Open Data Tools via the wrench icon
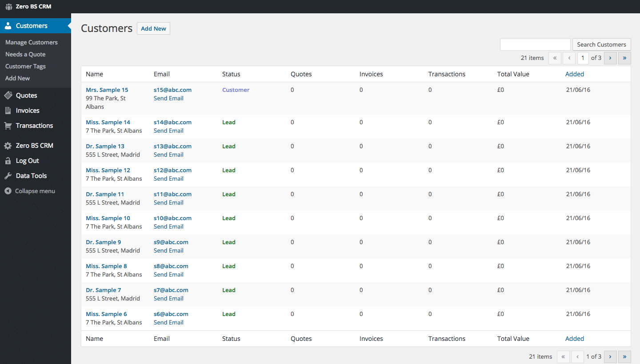 click(x=8, y=175)
